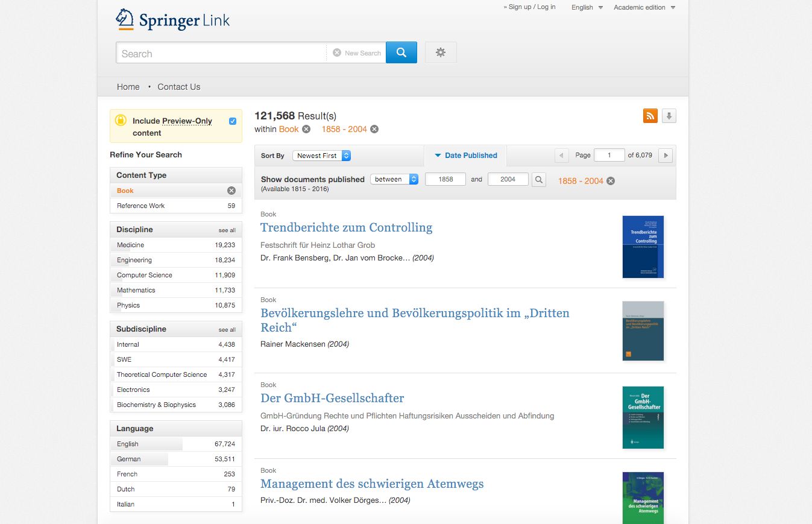Click the blue magnifier search button

[401, 52]
